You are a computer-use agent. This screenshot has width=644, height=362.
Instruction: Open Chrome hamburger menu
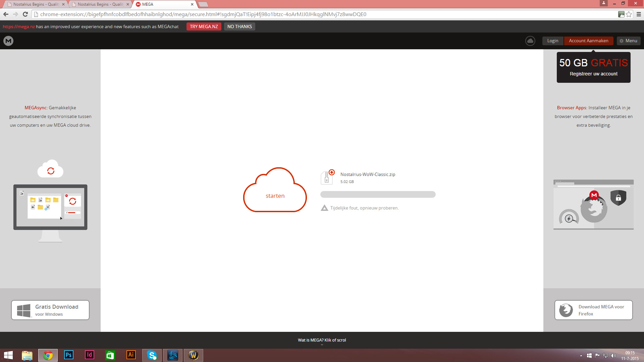point(639,14)
